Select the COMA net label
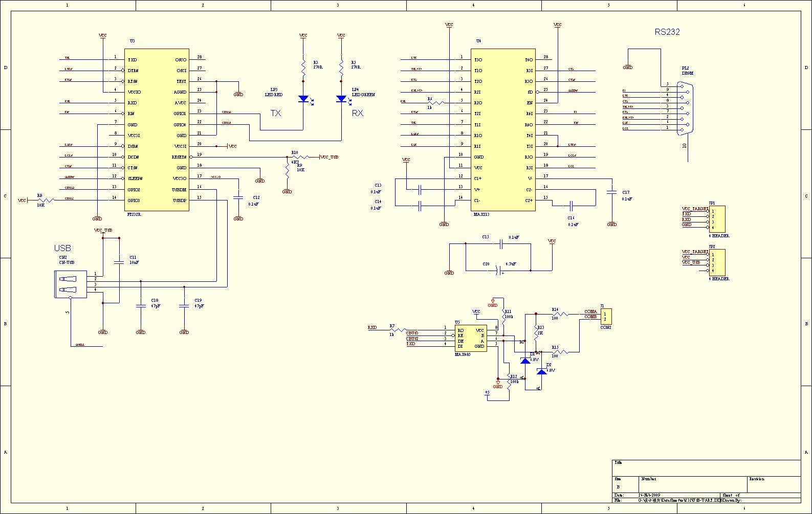The image size is (812, 514). [590, 311]
